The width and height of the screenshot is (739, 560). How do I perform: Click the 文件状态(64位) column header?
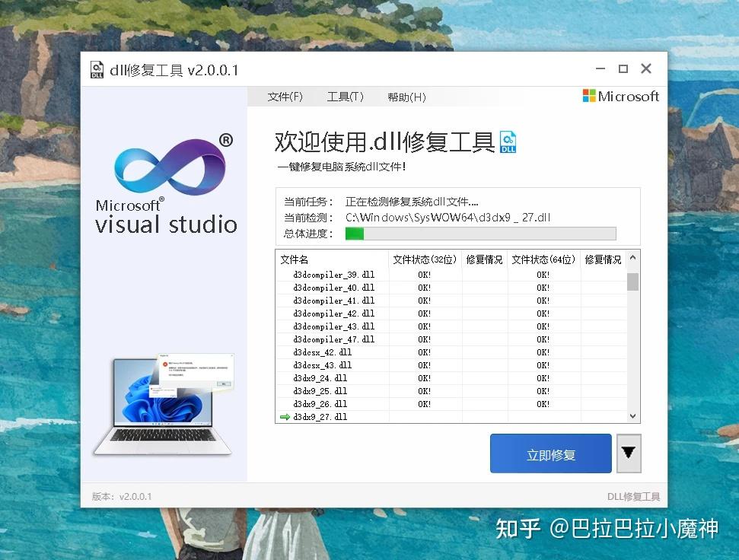tap(543, 259)
